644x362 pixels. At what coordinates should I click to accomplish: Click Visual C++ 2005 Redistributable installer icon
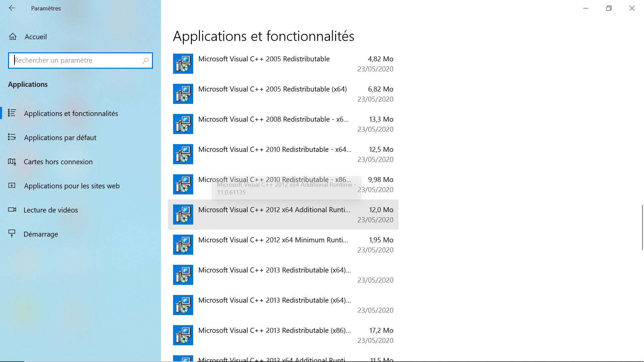(x=183, y=64)
